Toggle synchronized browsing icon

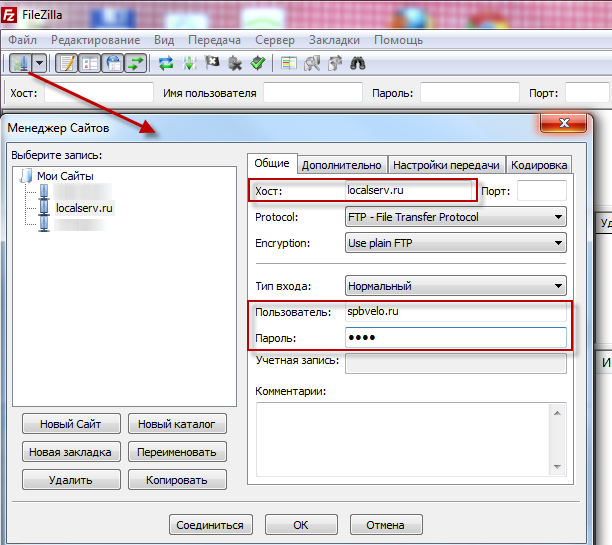point(335,63)
